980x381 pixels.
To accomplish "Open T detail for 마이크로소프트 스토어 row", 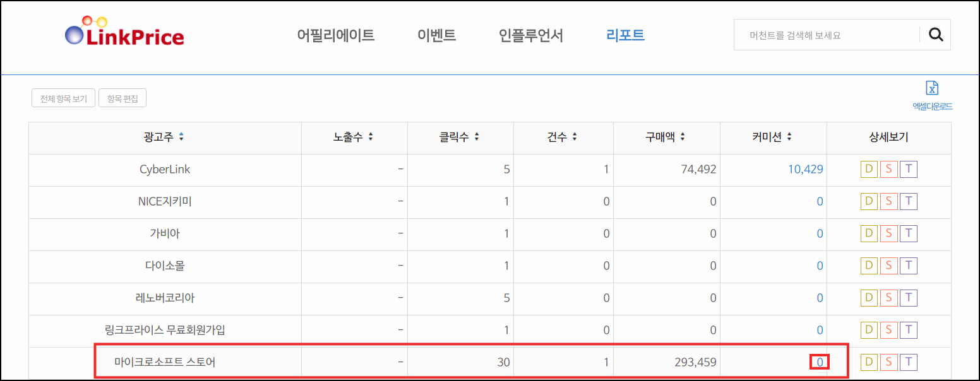I will point(909,362).
